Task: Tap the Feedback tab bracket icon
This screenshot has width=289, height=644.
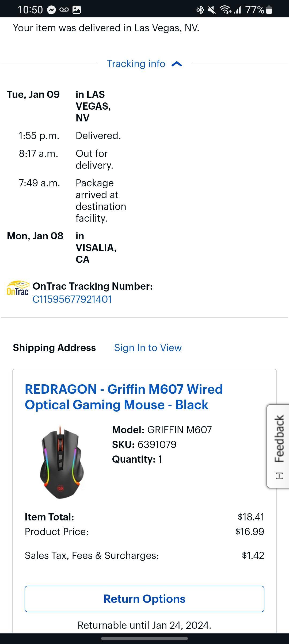Action: tap(279, 476)
